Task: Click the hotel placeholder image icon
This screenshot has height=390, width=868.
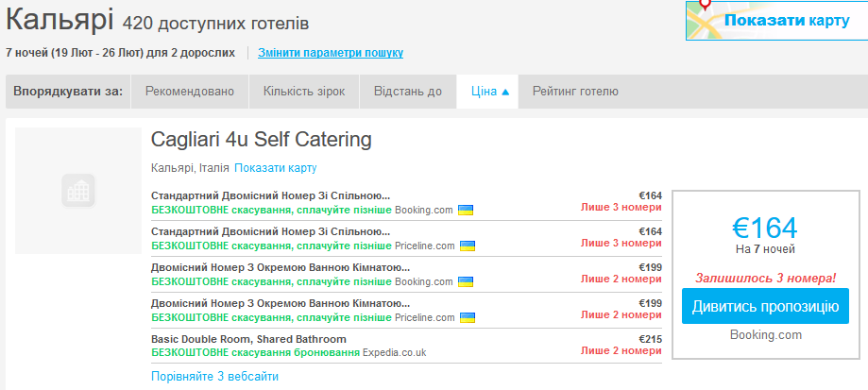Action: click(78, 191)
